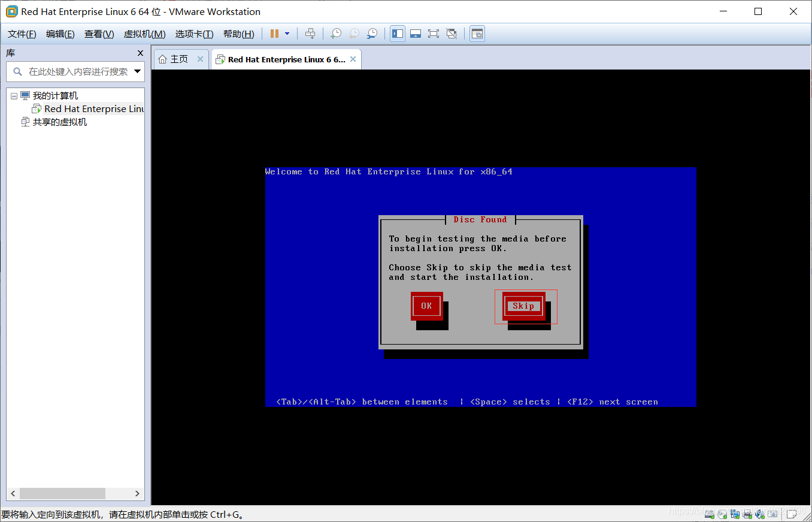Click the sound card status bar icon

coord(760,514)
